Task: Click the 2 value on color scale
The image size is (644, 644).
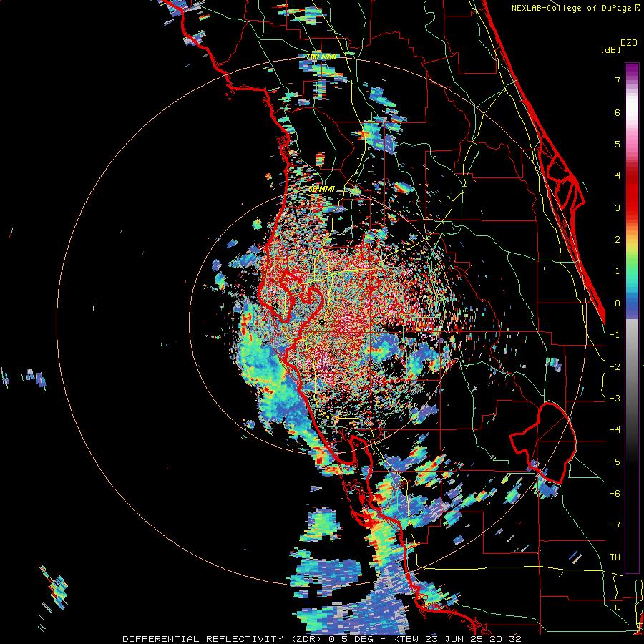Action: click(x=618, y=240)
